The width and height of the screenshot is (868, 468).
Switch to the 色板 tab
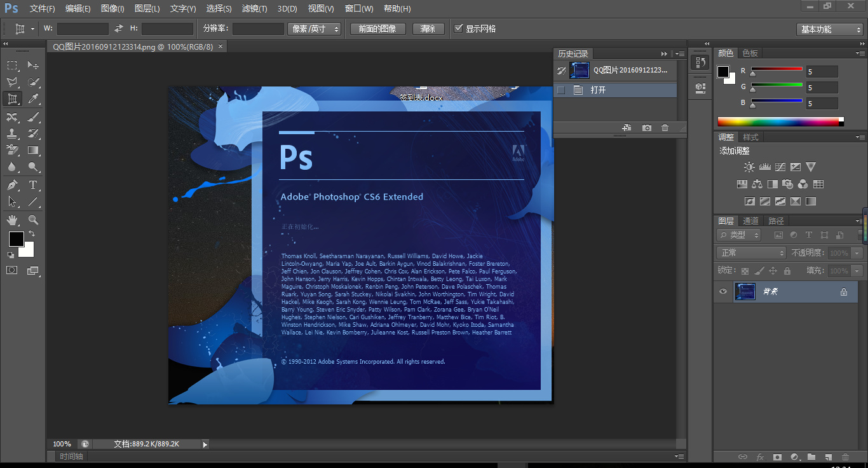[750, 53]
